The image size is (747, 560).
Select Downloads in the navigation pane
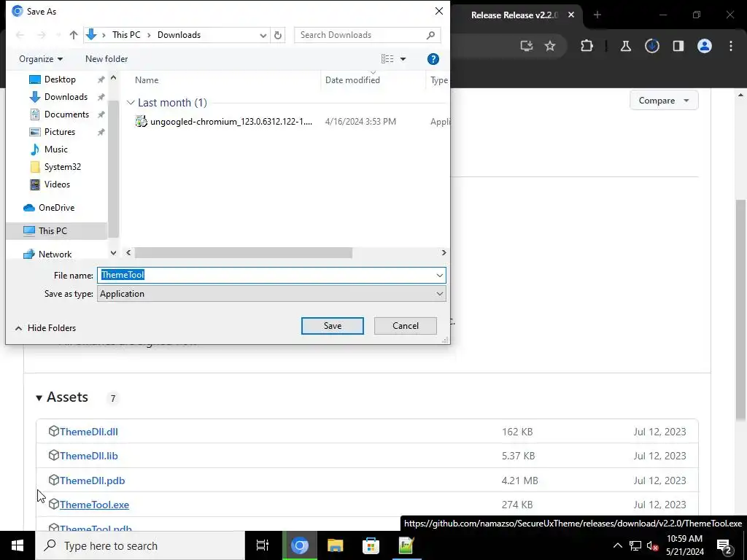tap(66, 97)
